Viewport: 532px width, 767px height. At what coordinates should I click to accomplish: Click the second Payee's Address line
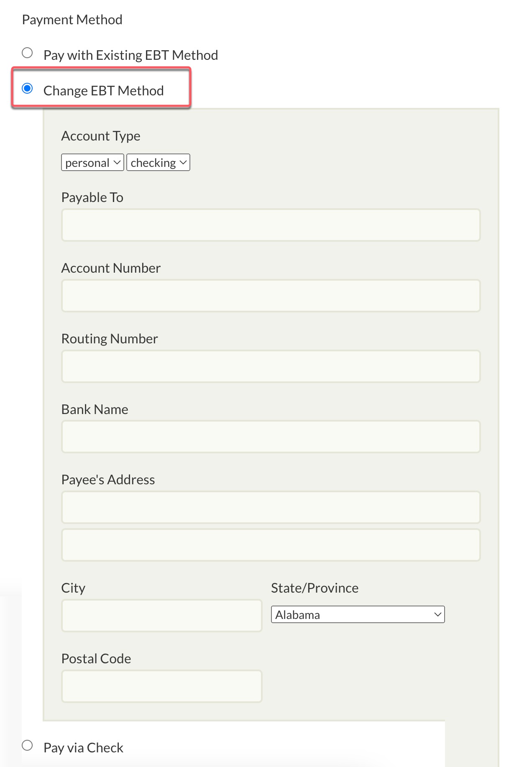(x=271, y=545)
